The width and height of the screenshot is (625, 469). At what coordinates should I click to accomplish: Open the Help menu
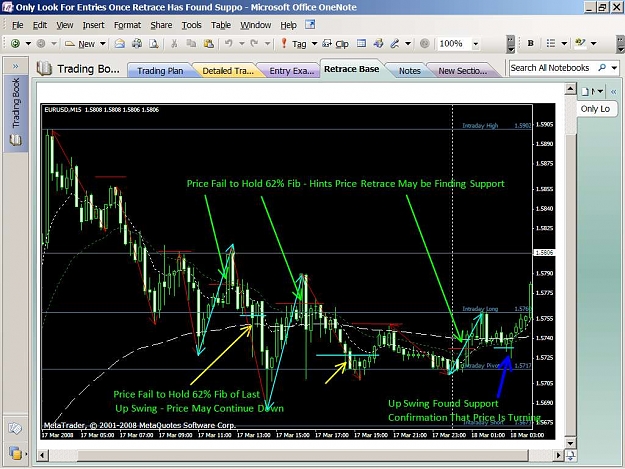(x=288, y=25)
